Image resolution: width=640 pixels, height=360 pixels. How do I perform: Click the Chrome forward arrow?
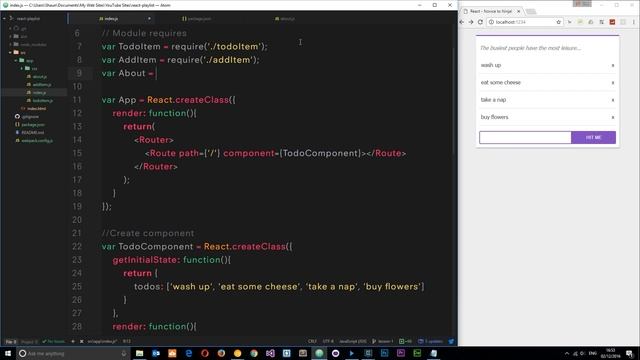click(x=471, y=22)
